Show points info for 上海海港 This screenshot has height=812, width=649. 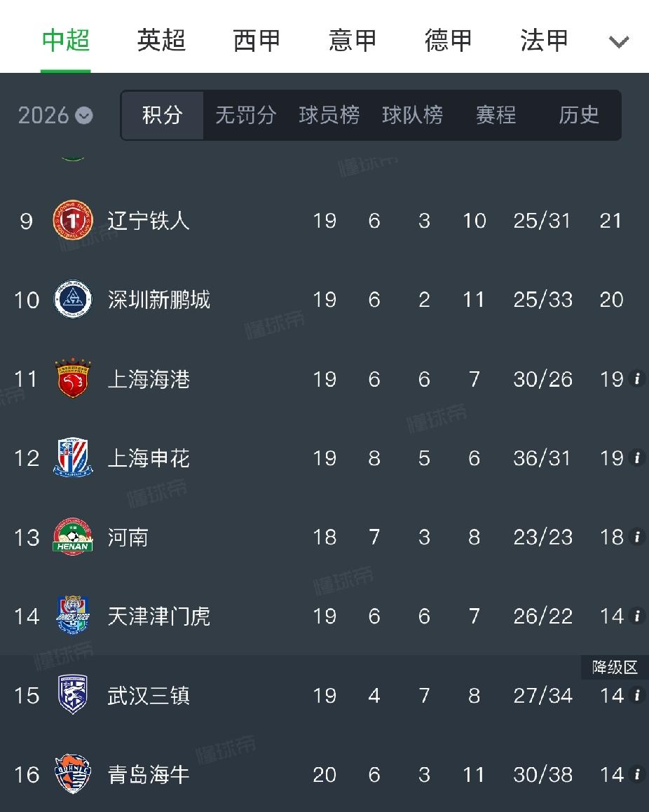click(636, 378)
